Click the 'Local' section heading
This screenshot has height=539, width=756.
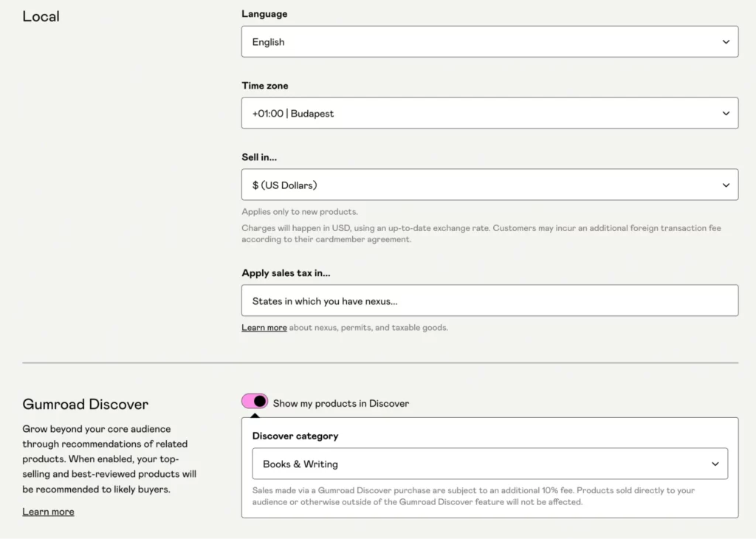pyautogui.click(x=41, y=16)
